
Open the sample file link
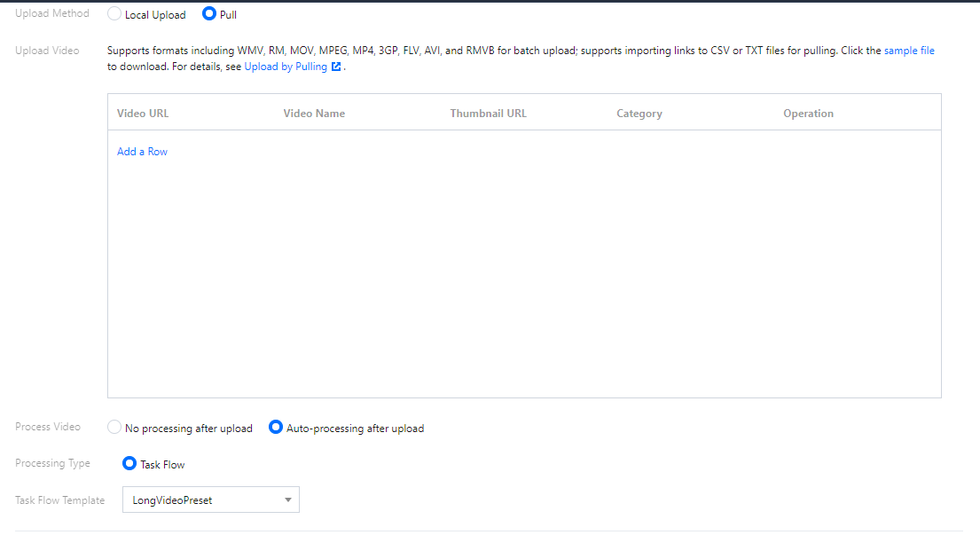(909, 51)
